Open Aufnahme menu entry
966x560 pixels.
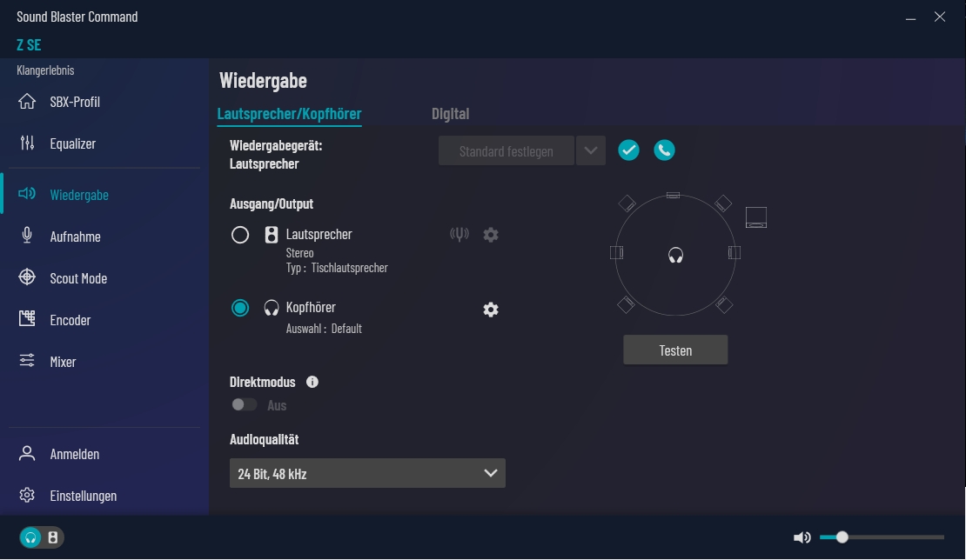[x=75, y=237]
